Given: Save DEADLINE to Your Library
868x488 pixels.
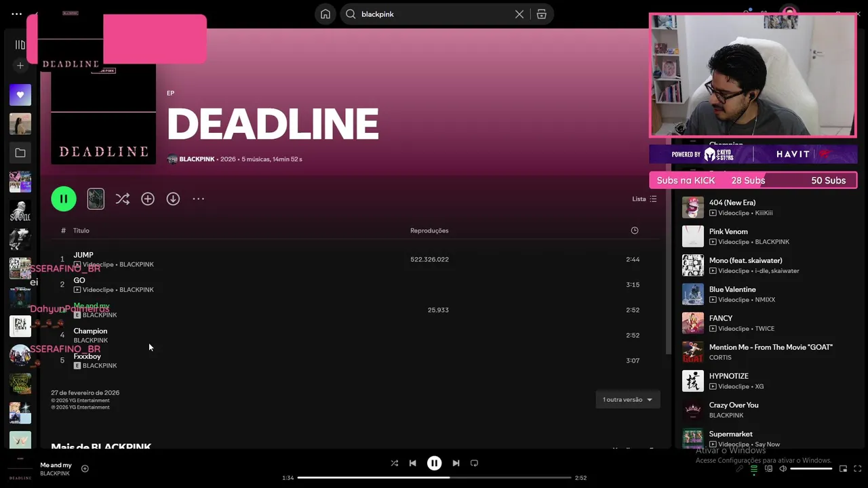Looking at the screenshot, I should point(148,199).
